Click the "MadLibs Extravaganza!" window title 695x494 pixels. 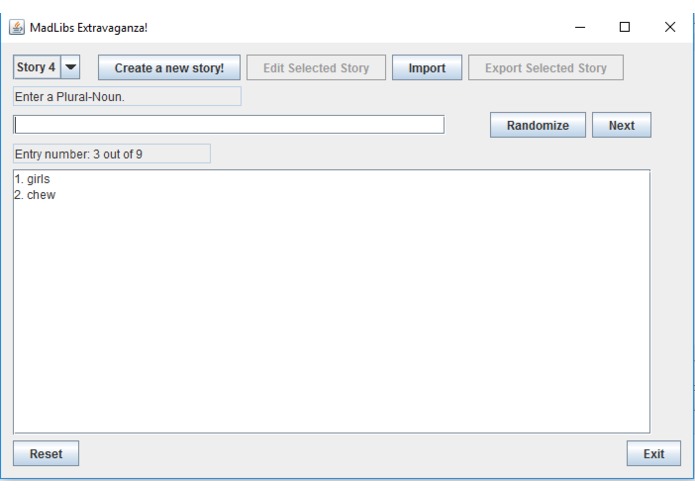pos(88,28)
